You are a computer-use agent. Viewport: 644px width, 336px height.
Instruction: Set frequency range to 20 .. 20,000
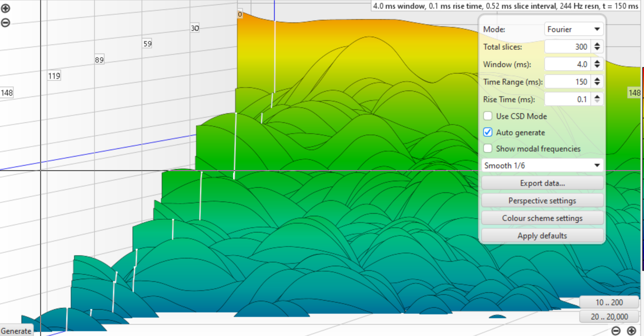(x=609, y=317)
